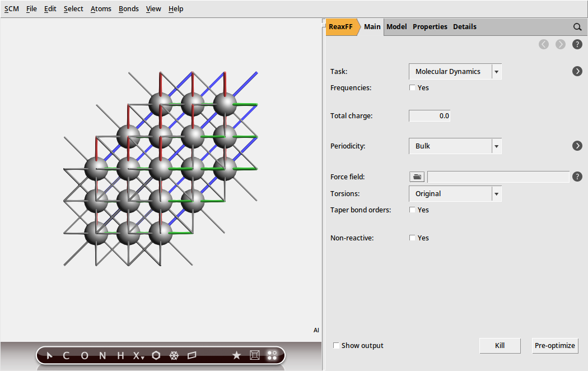Viewport: 588px width, 371px height.
Task: Pick the Carbon atom tool
Action: tap(66, 355)
